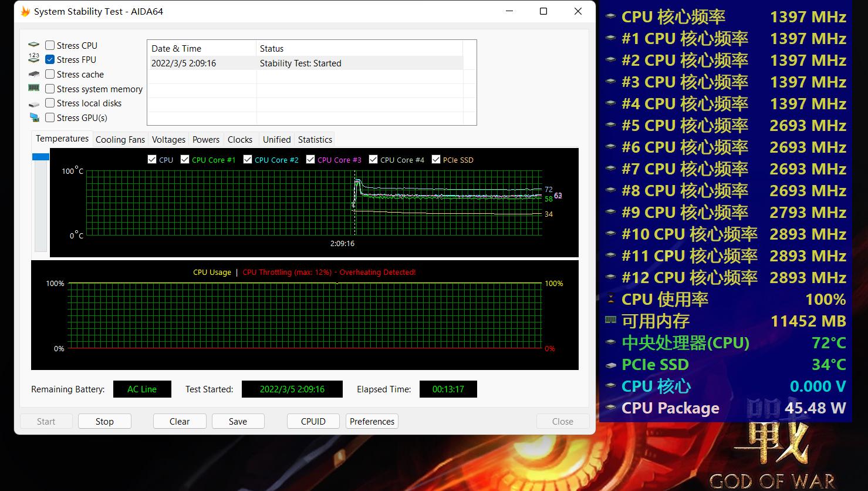Toggle the CPU Core #3 graph checkbox
Screen dimensions: 868x491
[310, 159]
